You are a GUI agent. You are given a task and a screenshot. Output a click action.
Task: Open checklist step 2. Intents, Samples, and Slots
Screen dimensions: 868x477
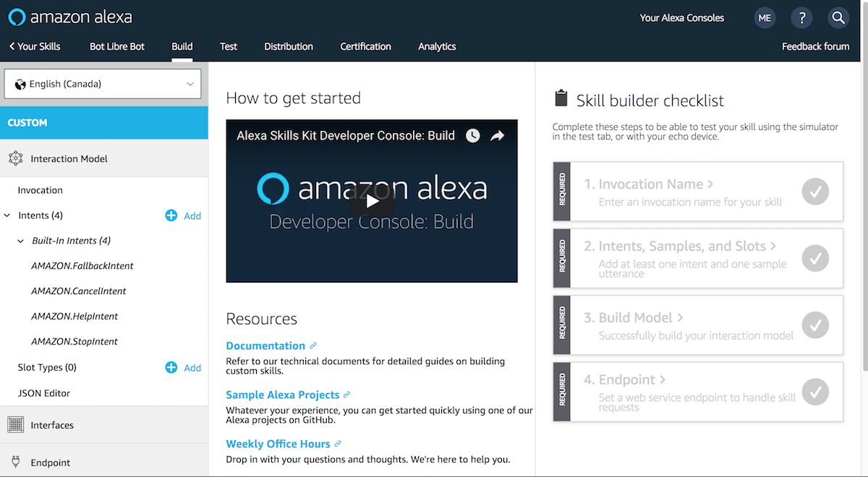pos(680,246)
